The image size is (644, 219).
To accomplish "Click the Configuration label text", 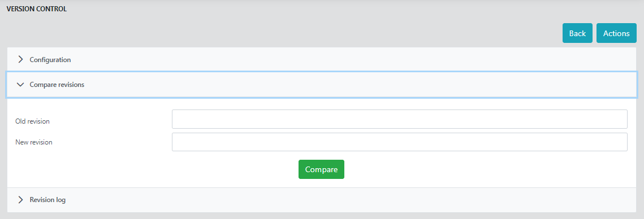I will pyautogui.click(x=50, y=60).
